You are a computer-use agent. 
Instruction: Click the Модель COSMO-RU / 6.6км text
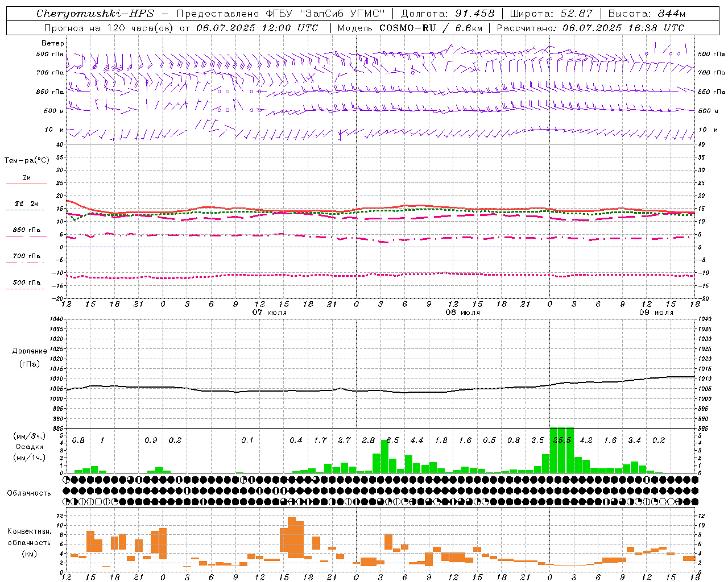pos(410,28)
